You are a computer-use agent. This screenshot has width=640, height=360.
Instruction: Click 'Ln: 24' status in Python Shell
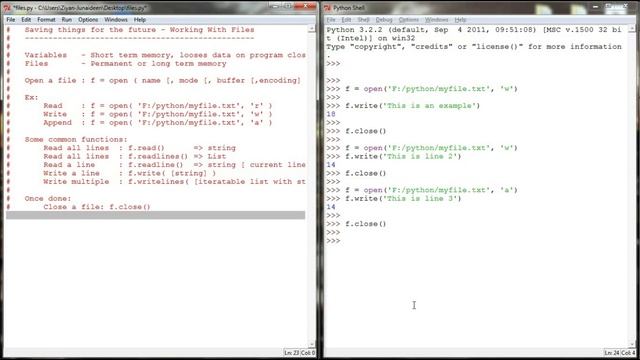pyautogui.click(x=612, y=353)
